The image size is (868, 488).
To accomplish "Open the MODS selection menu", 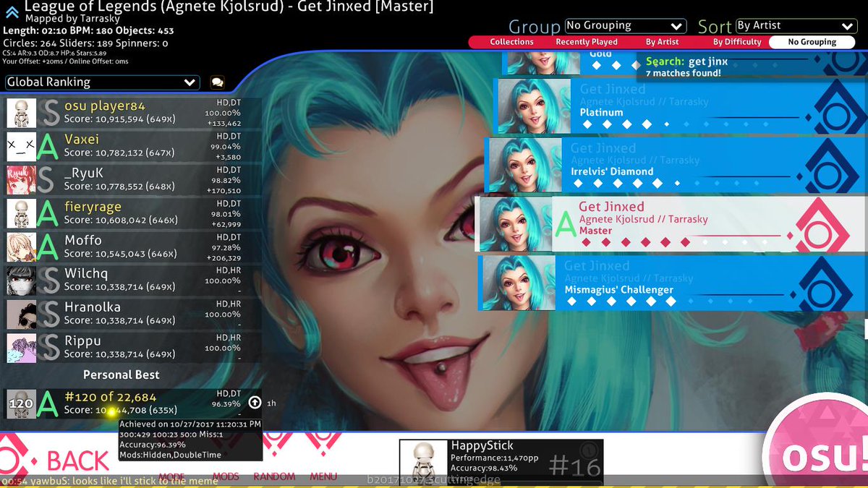I will (226, 476).
